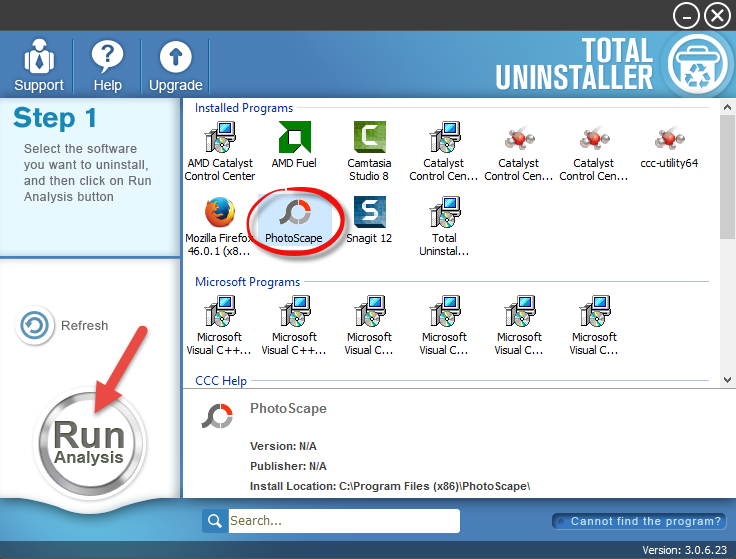
Task: Open the Help page
Action: point(107,65)
